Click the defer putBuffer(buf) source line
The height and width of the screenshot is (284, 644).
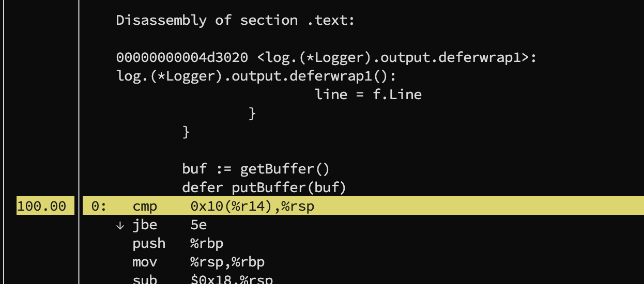coord(264,187)
